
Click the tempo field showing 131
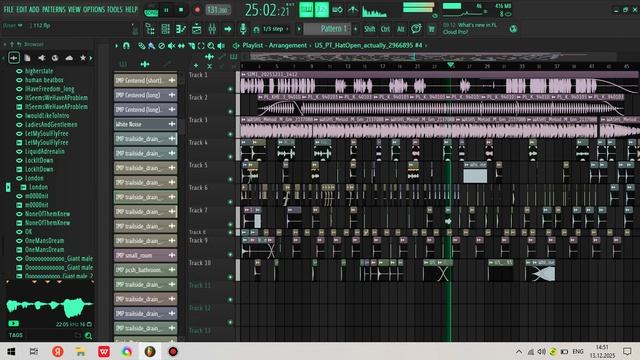point(218,10)
